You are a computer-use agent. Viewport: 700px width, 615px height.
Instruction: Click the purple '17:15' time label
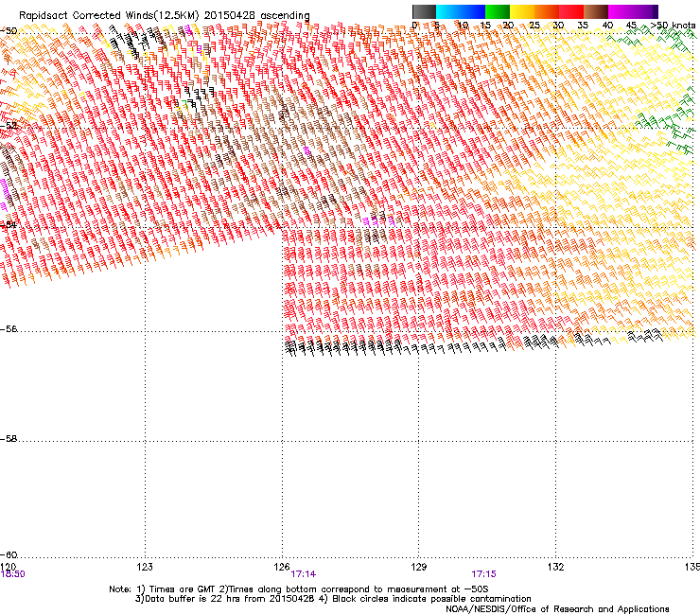[x=484, y=574]
